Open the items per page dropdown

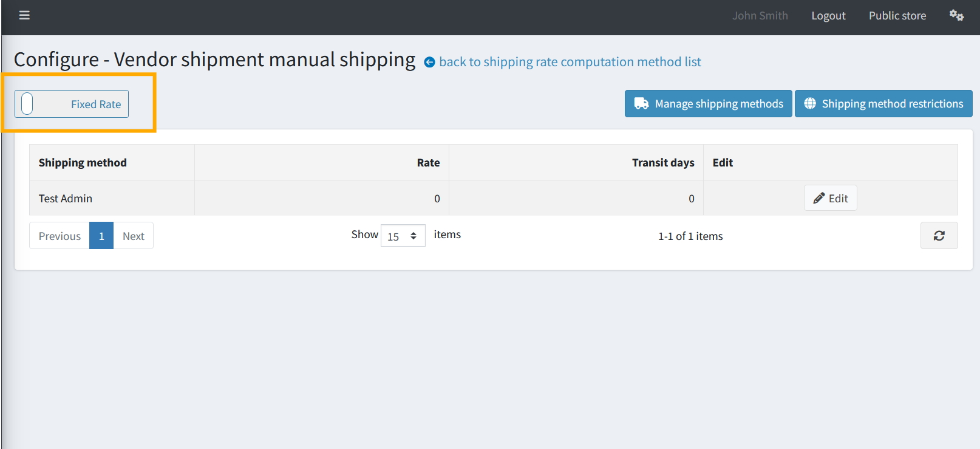pos(403,236)
